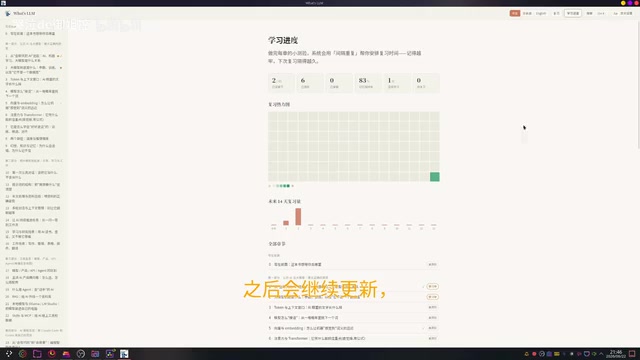This screenshot has width=640, height=360.
Task: Click status label on row 6 Transformer
Action: (x=433, y=338)
